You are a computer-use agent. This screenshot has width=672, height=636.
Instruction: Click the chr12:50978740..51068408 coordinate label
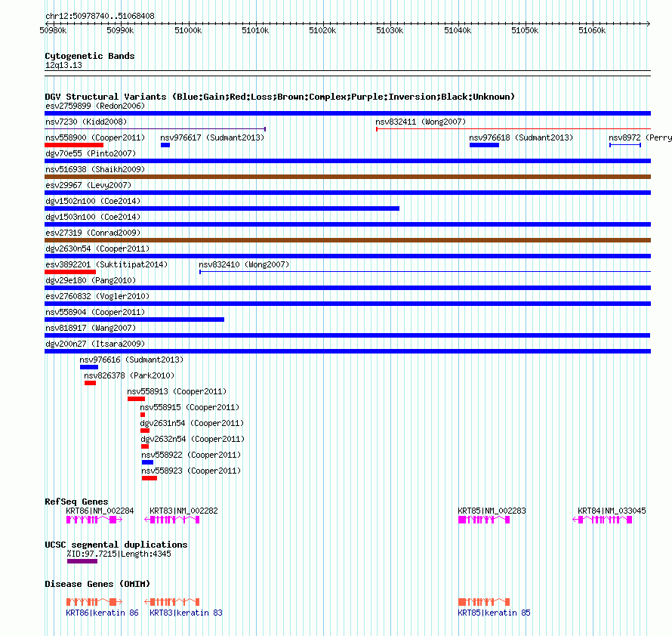point(100,16)
